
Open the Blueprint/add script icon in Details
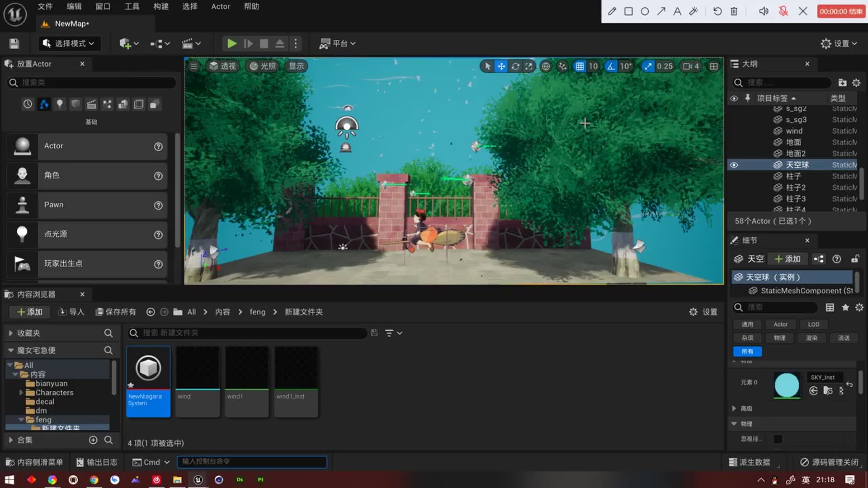coord(818,259)
